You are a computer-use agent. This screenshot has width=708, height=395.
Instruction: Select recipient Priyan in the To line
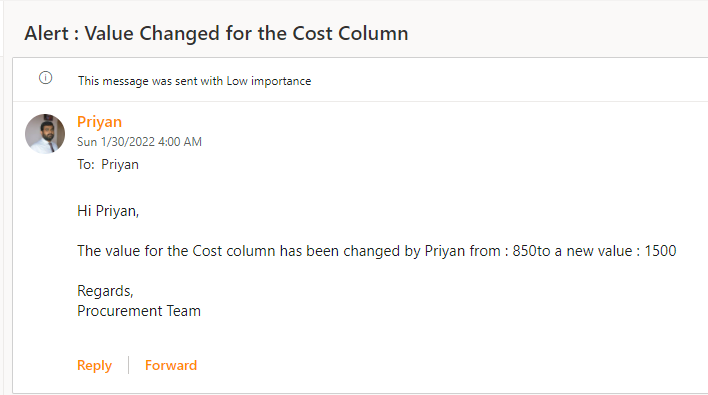click(x=120, y=165)
